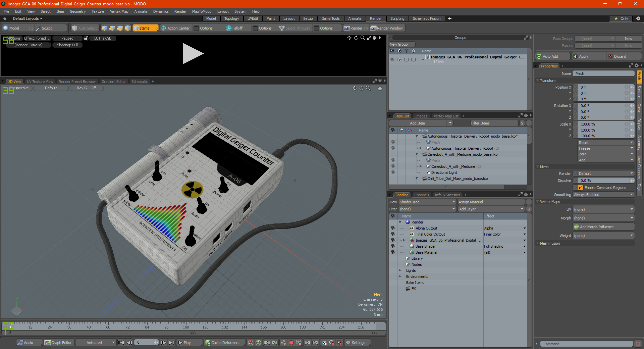
Task: Step to previous frame
Action: tap(129, 343)
